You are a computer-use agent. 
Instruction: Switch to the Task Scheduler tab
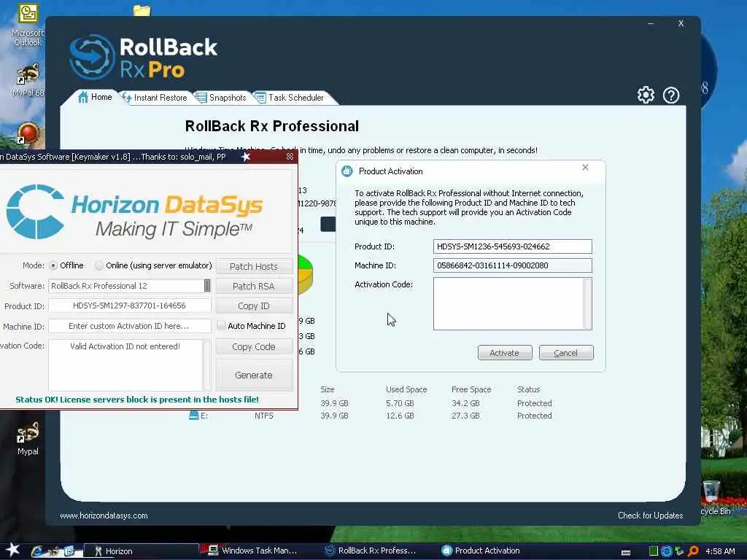click(289, 98)
